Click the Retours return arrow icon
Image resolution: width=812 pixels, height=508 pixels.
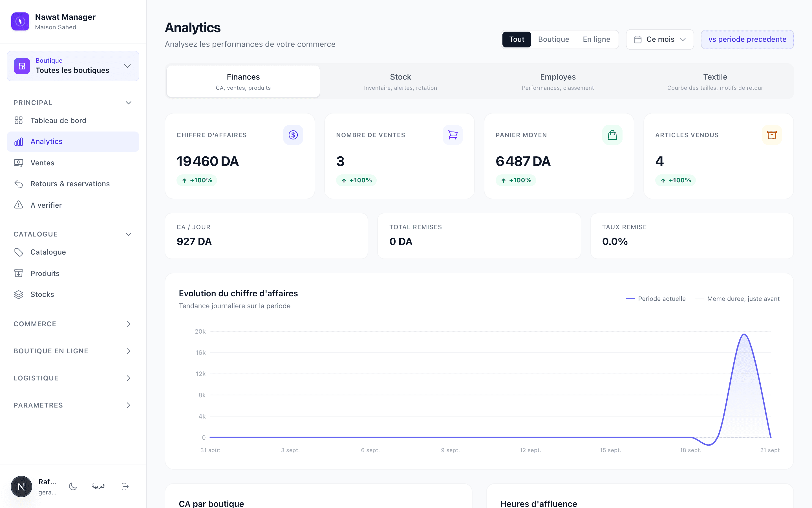coord(18,184)
